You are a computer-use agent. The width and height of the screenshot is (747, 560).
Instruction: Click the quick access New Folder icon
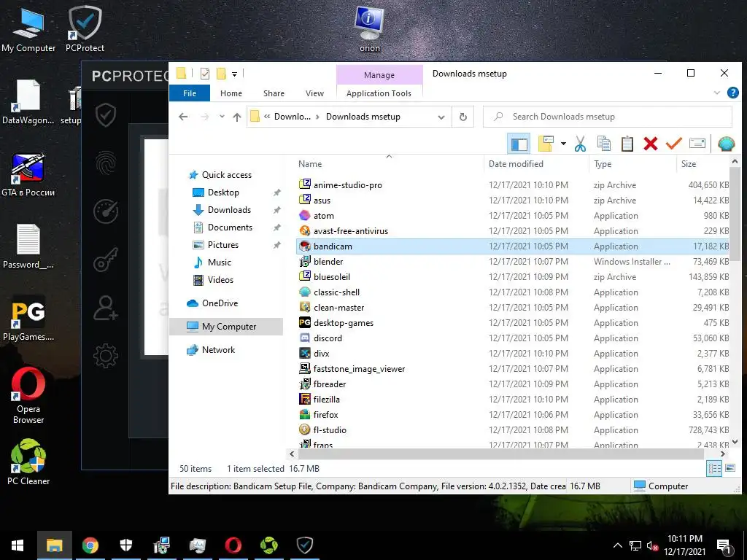(x=221, y=74)
